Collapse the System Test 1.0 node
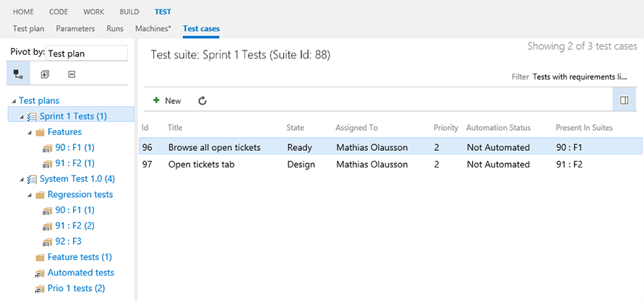Screen dimensions: 644x301 22,180
